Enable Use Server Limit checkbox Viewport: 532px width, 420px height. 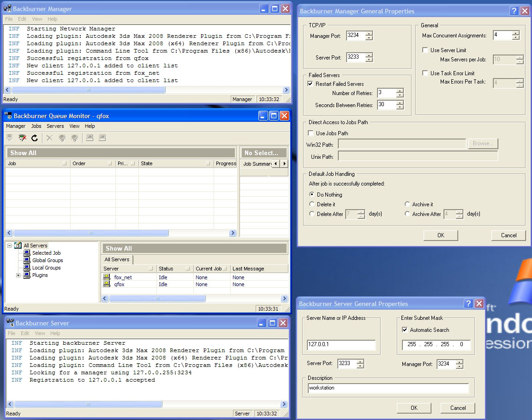coord(425,50)
